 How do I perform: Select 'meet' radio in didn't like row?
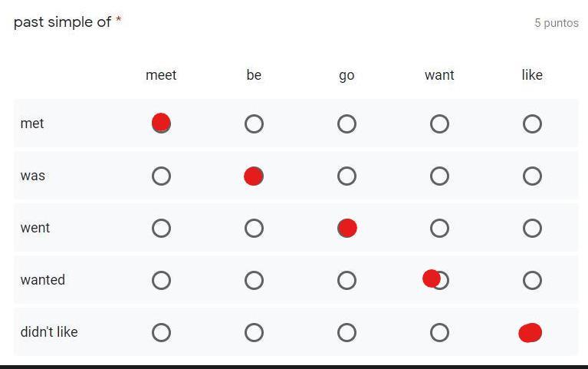[x=161, y=333]
